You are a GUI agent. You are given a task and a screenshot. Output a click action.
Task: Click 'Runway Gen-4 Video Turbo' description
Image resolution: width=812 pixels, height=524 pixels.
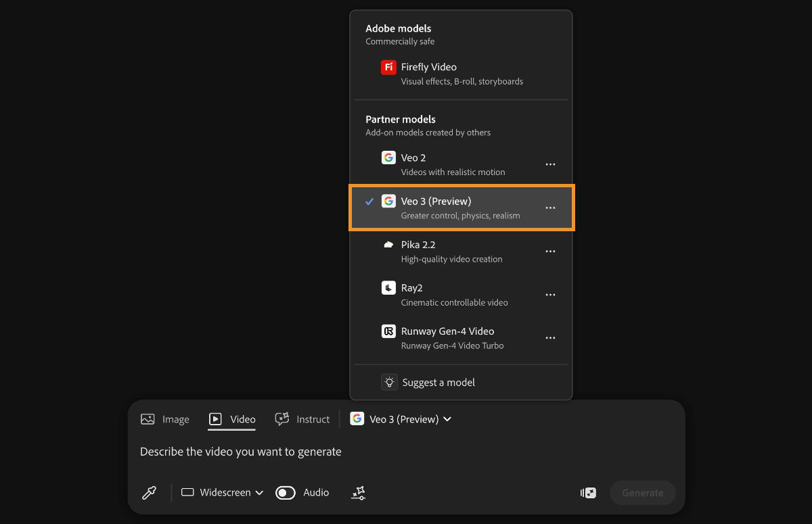tap(453, 346)
